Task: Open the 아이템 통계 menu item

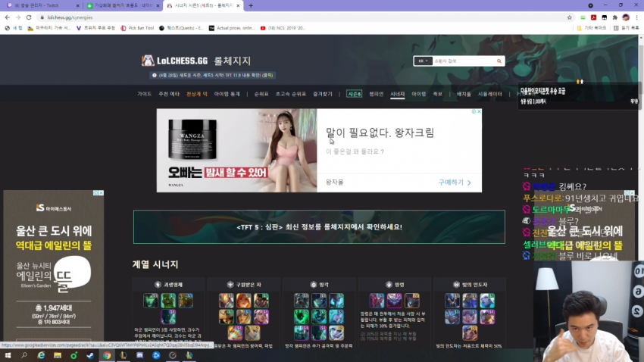Action: (227, 94)
